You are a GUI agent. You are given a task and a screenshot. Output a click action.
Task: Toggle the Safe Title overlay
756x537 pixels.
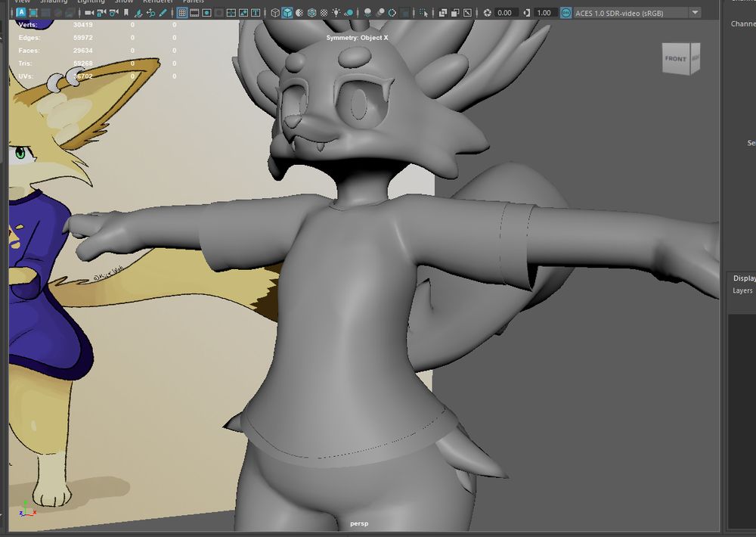pos(256,13)
